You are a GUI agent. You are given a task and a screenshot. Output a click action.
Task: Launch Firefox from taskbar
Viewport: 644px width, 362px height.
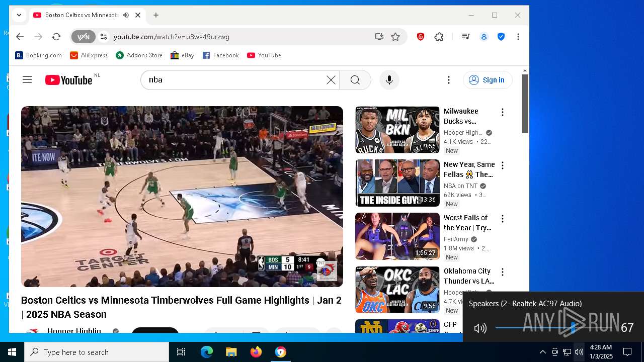click(256, 352)
